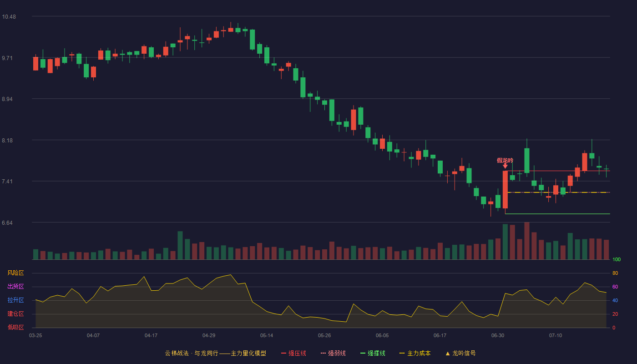Click the 04-29 date axis label
The width and height of the screenshot is (637, 364).
(209, 335)
